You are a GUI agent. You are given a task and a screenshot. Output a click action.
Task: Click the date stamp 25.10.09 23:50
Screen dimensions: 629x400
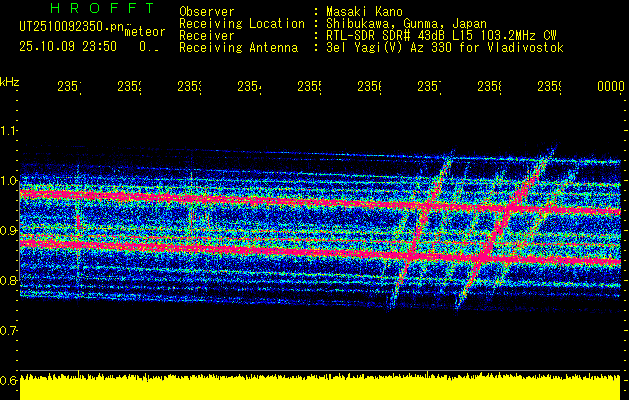[x=68, y=47]
